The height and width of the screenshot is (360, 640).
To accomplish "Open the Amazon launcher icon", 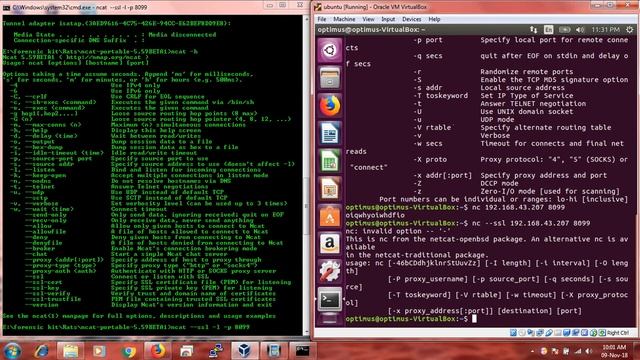I will point(330,244).
